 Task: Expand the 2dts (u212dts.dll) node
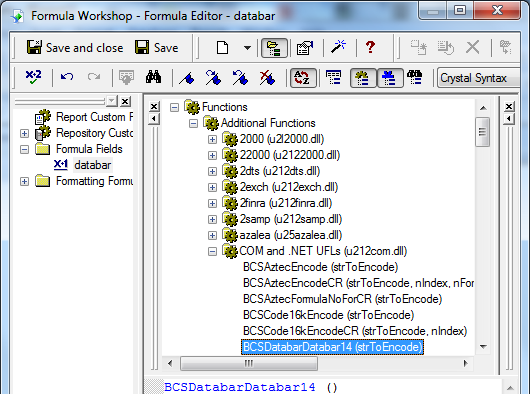coord(212,171)
